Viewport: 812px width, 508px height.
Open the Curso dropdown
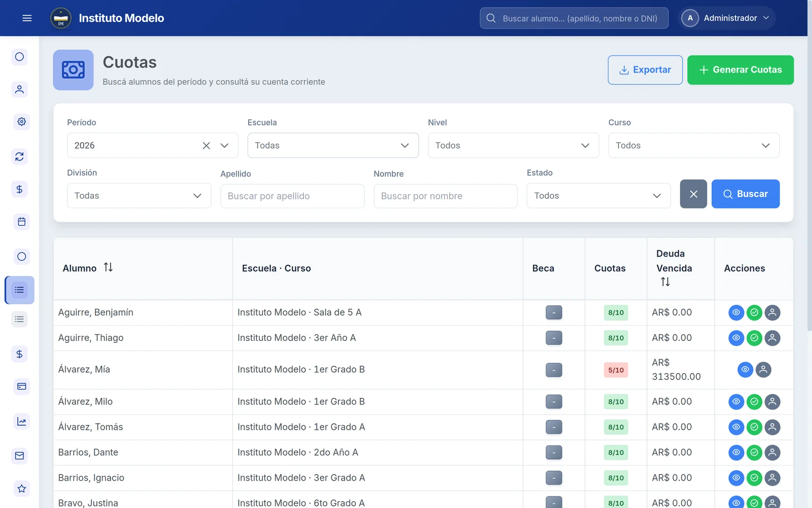pyautogui.click(x=694, y=145)
